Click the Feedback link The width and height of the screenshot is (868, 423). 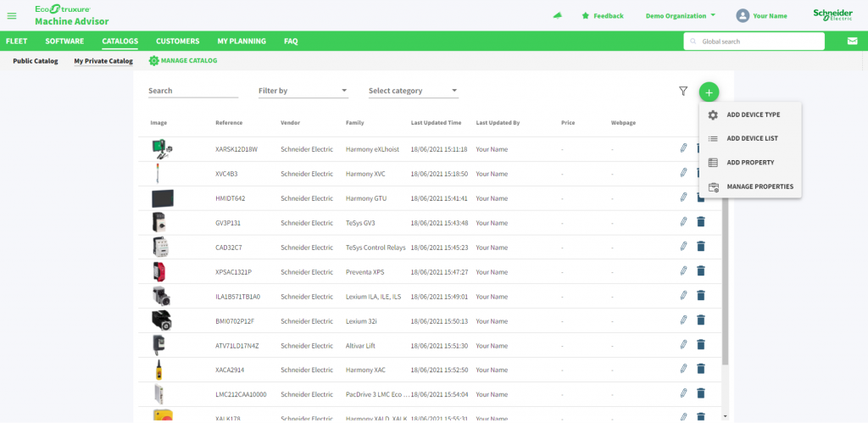coord(609,16)
